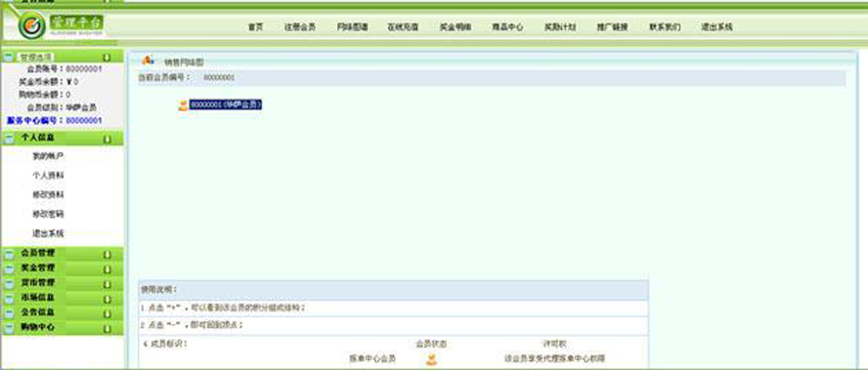Click the orange member icon in the legend row
The height and width of the screenshot is (370, 868).
point(432,359)
